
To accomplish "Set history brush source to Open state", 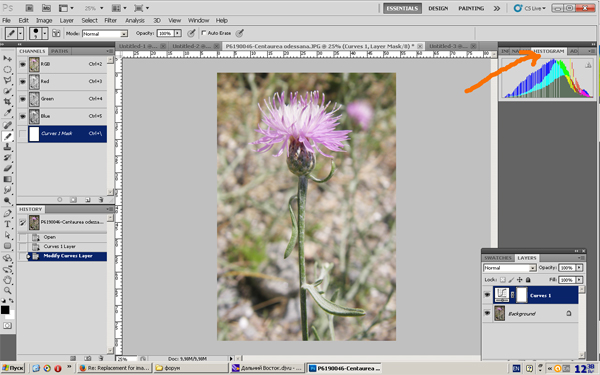I will coord(23,237).
